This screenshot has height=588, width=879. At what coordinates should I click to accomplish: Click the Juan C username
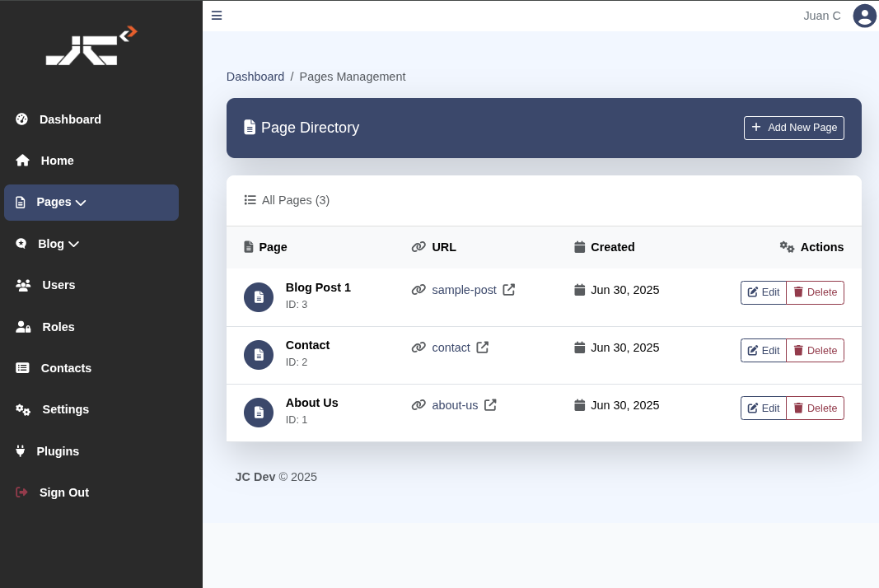tap(822, 16)
